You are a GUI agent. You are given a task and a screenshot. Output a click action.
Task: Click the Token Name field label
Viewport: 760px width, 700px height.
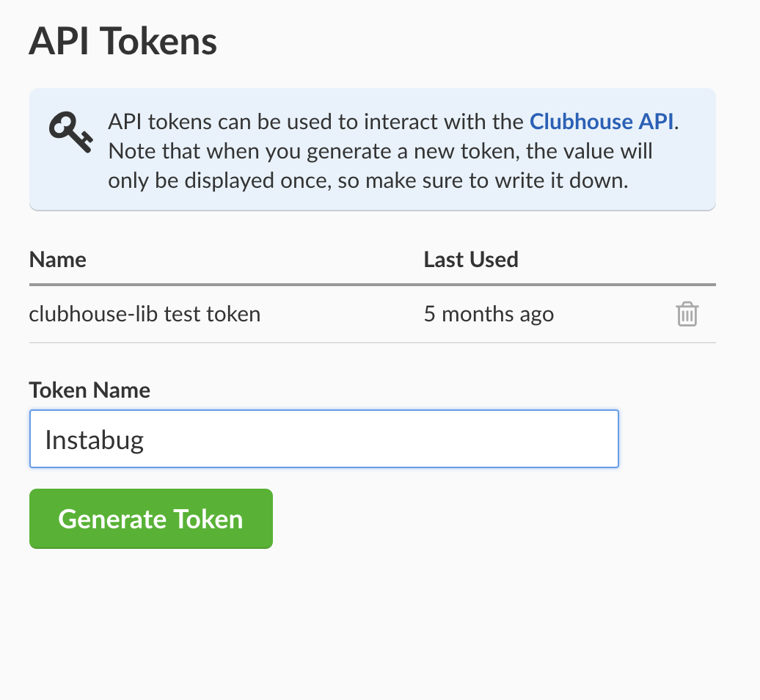pyautogui.click(x=89, y=390)
